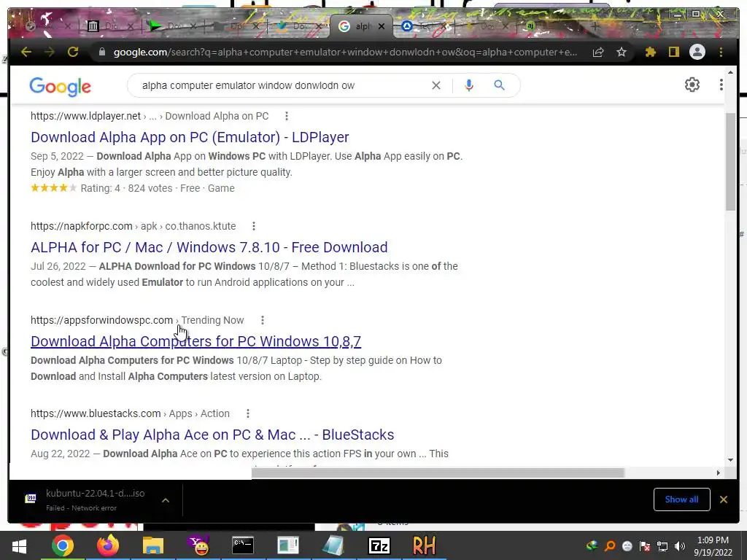Image resolution: width=747 pixels, height=560 pixels.
Task: Click the https://www.ldplayer.net breadcrumb text
Action: 86,116
